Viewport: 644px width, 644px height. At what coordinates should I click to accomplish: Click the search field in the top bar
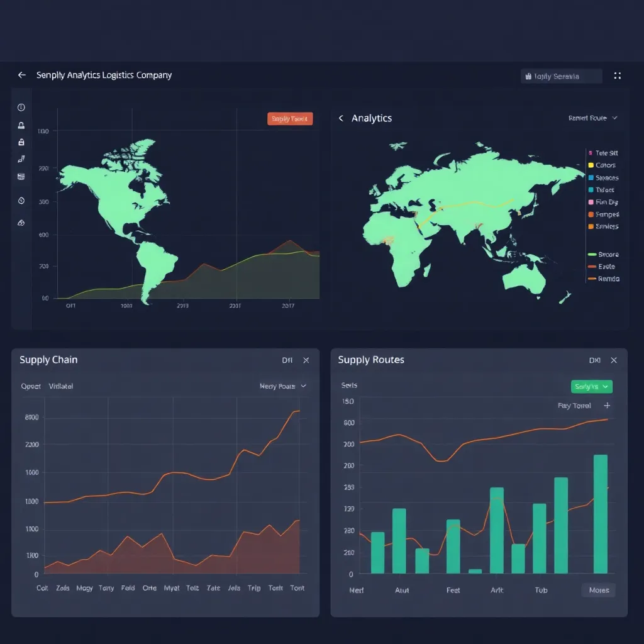tap(561, 76)
